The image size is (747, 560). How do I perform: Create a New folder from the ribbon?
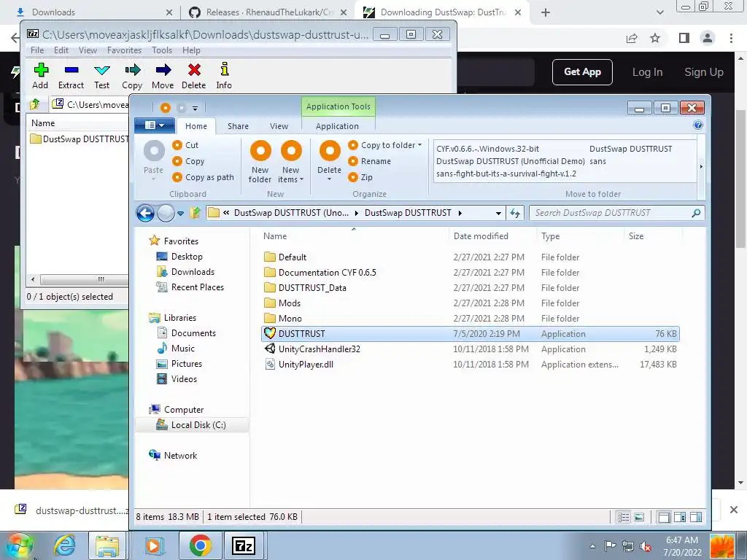click(x=260, y=162)
